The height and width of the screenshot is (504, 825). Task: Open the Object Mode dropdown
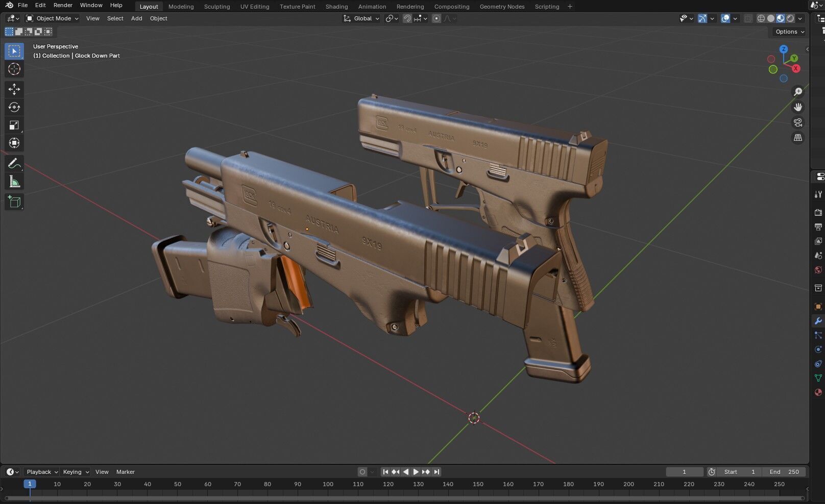[x=53, y=18]
